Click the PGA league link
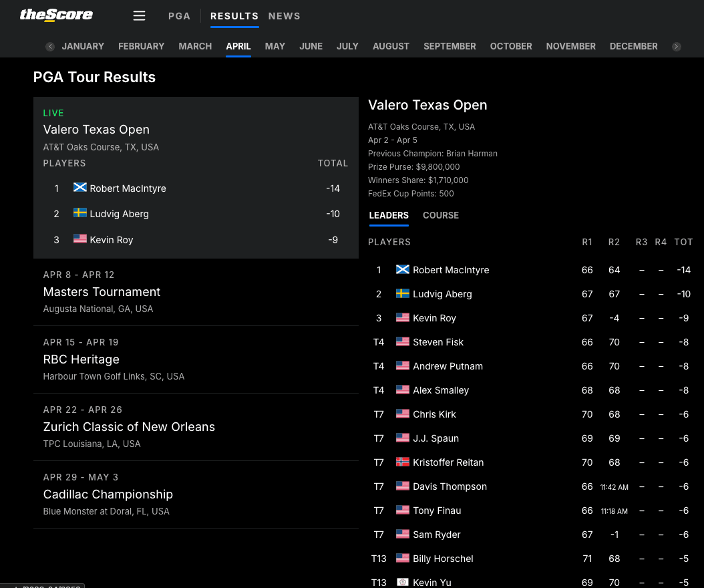The image size is (704, 588). pos(179,16)
